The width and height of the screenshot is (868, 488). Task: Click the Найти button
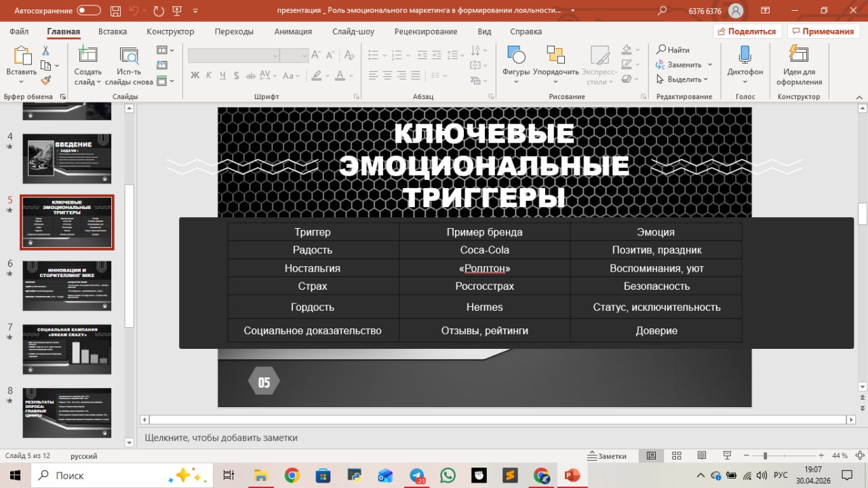tap(673, 50)
